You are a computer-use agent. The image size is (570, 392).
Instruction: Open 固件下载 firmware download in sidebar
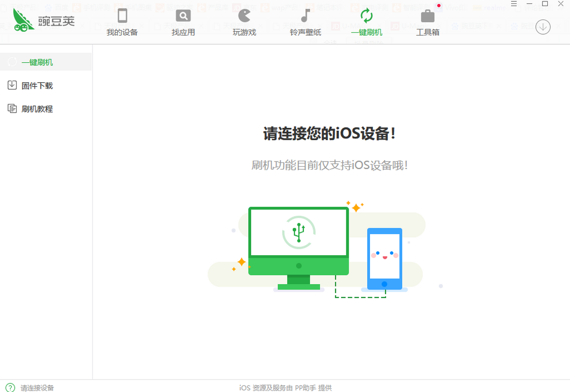(x=37, y=86)
